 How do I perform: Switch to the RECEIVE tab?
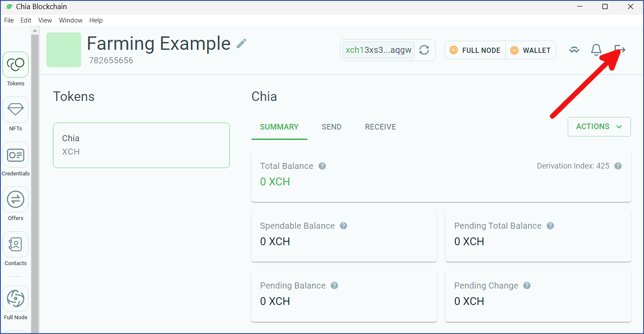click(380, 127)
